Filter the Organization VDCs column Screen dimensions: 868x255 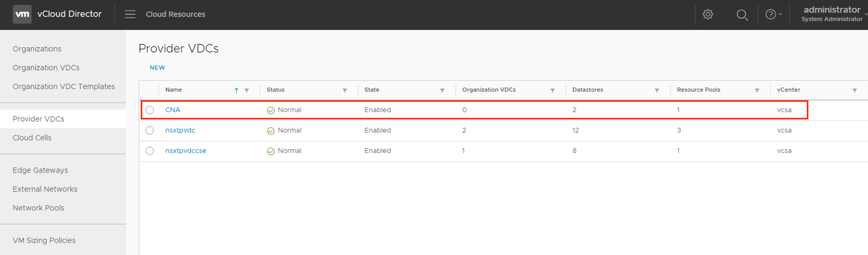552,90
